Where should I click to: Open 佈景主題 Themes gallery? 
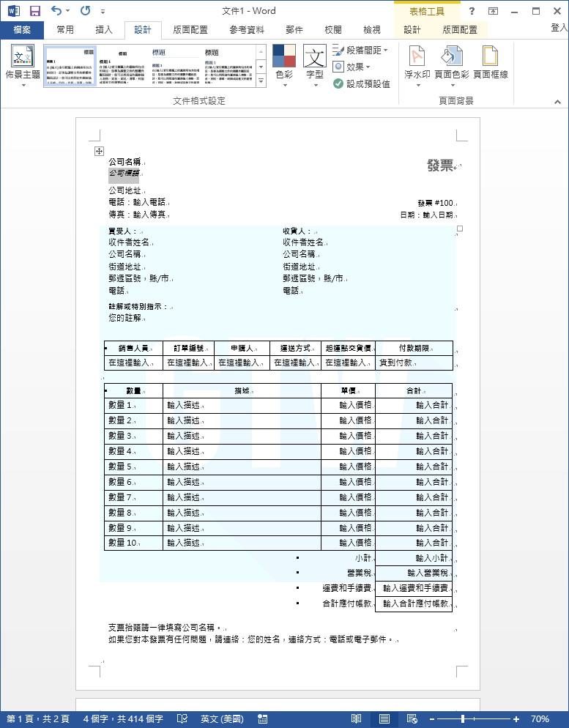[23, 66]
